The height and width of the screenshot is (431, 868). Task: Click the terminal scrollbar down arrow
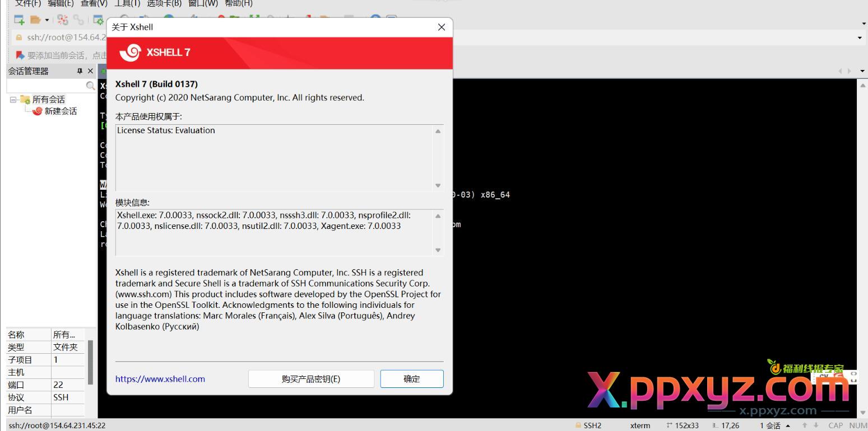862,413
